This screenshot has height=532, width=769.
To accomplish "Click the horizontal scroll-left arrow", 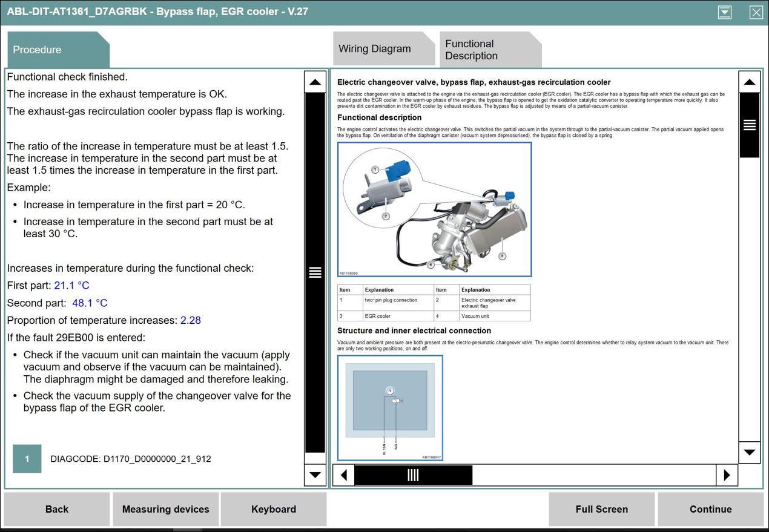I will [344, 475].
